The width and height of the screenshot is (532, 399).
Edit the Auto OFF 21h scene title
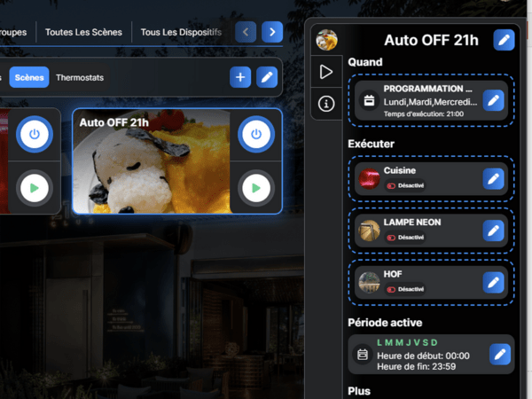pos(504,39)
